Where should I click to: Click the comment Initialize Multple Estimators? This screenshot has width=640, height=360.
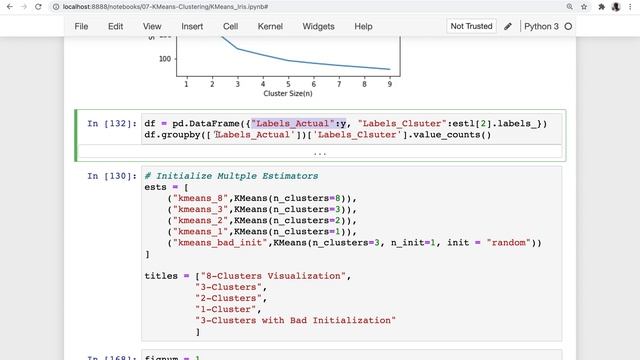pyautogui.click(x=231, y=176)
